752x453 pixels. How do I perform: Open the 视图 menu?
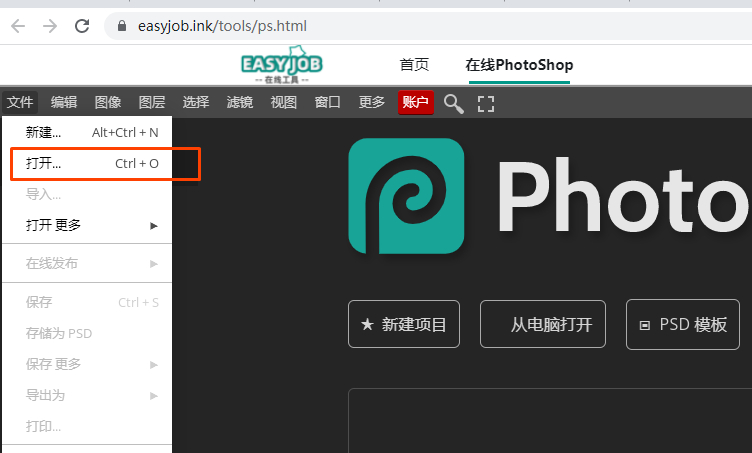pyautogui.click(x=283, y=102)
